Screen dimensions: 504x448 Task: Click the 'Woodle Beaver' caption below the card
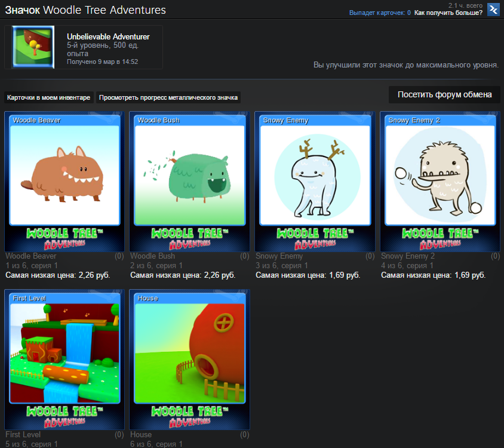[x=31, y=256]
